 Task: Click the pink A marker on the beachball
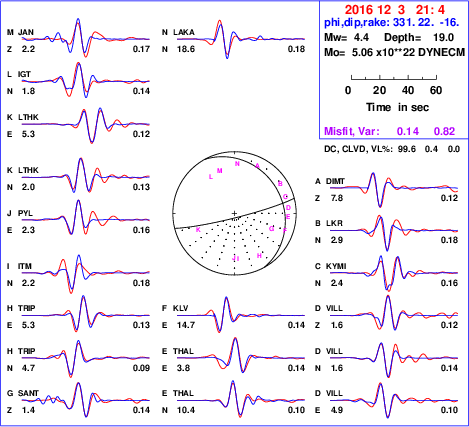click(x=257, y=165)
